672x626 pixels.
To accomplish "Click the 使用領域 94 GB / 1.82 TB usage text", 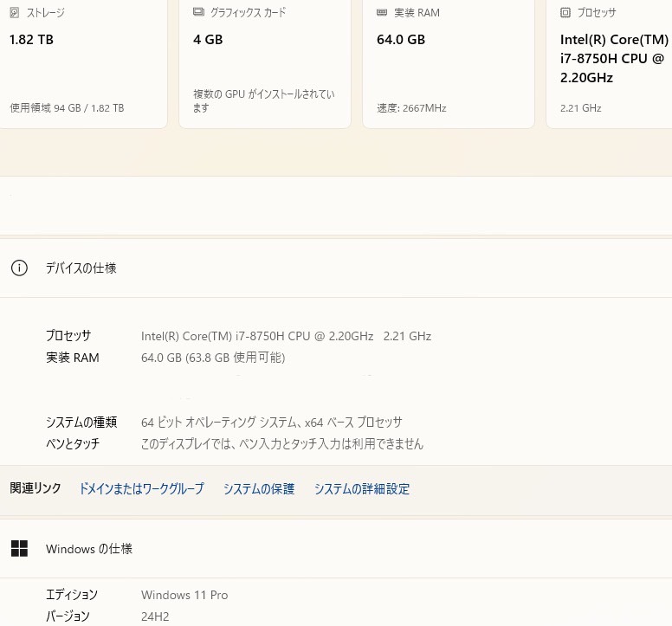I will click(x=67, y=108).
